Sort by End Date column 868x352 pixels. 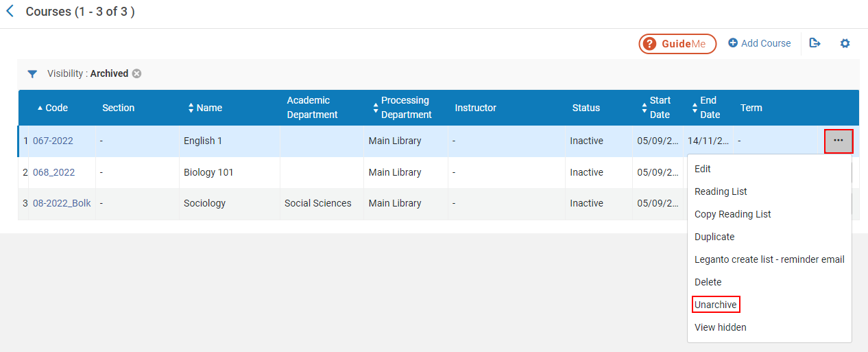(709, 108)
